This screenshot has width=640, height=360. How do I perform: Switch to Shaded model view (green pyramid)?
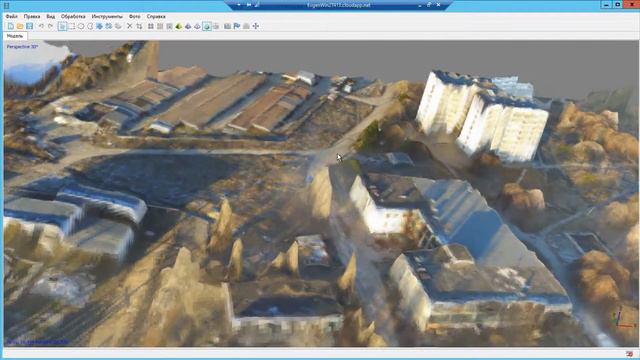[x=179, y=26]
